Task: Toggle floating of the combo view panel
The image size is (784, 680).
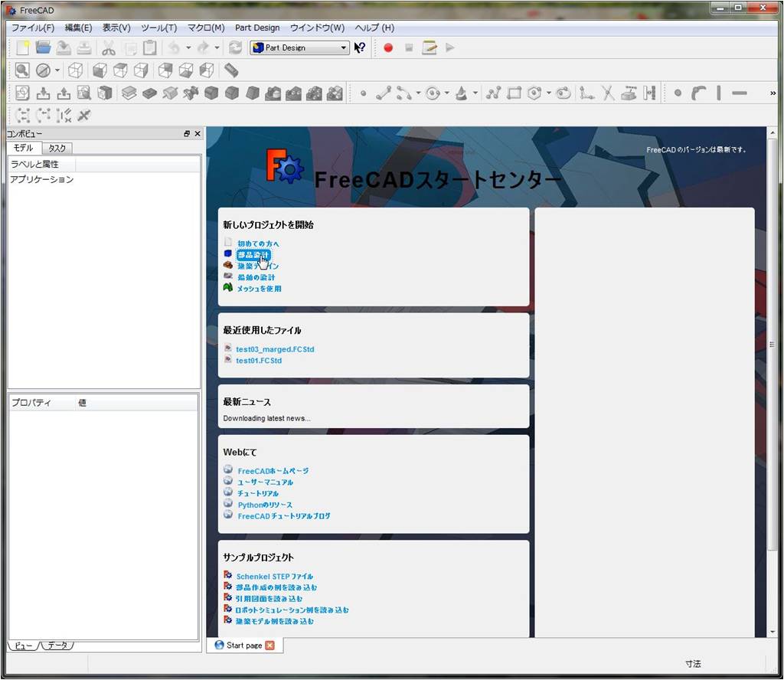Action: [x=187, y=134]
